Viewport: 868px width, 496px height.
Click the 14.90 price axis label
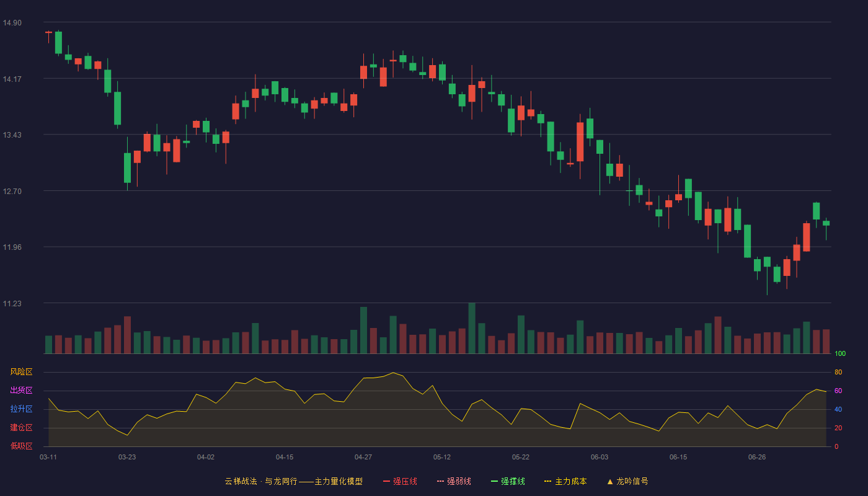pyautogui.click(x=12, y=23)
